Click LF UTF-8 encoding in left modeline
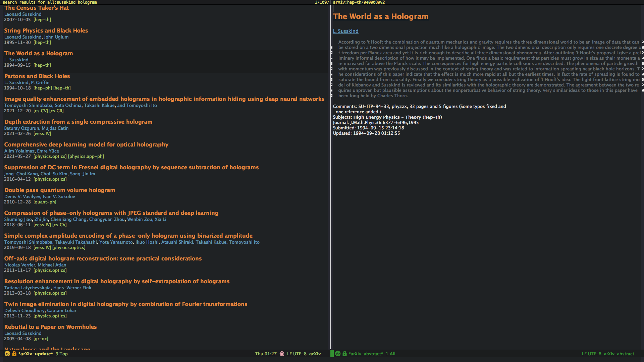Image resolution: width=644 pixels, height=362 pixels. tap(297, 354)
